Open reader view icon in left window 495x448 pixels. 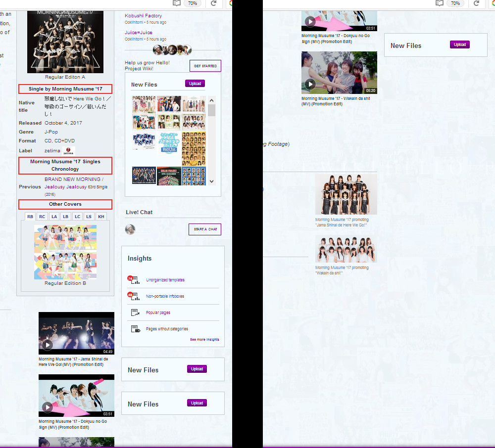click(177, 3)
